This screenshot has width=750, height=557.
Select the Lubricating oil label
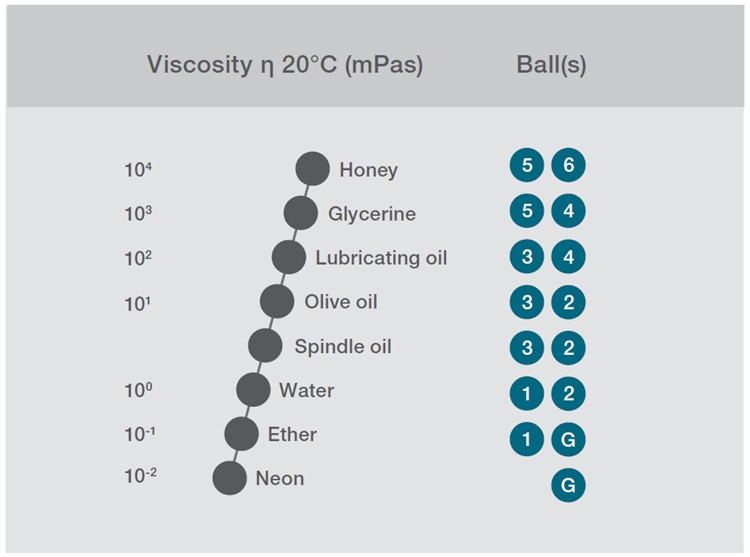click(x=381, y=258)
